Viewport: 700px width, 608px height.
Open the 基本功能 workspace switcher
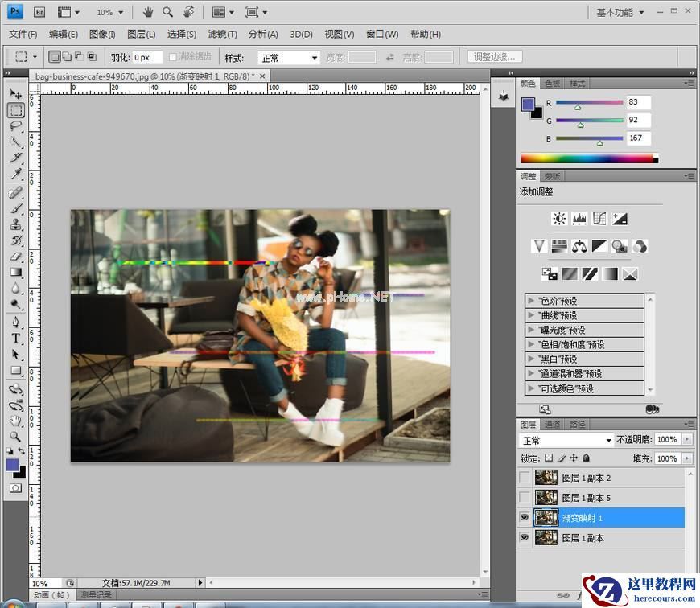620,12
